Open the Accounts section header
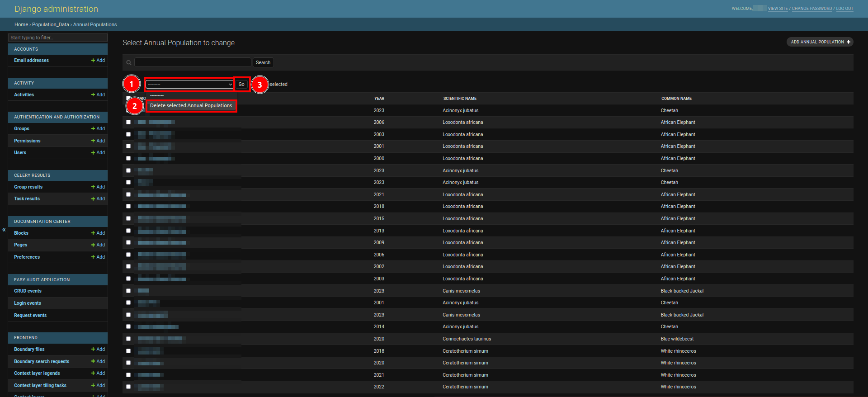868x397 pixels. click(x=26, y=49)
